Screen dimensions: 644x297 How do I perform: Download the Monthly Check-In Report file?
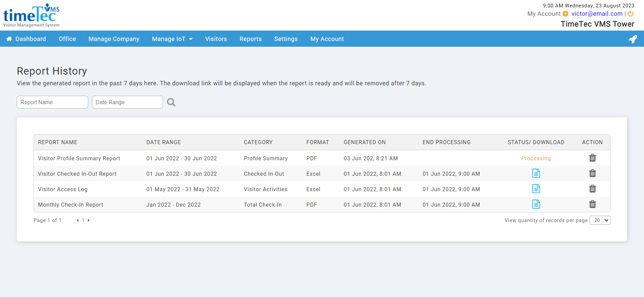pos(536,204)
